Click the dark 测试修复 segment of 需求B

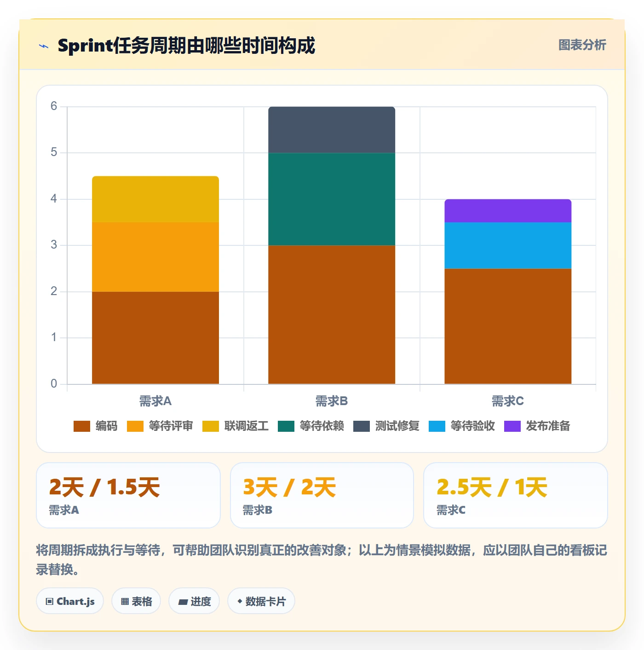pos(332,130)
